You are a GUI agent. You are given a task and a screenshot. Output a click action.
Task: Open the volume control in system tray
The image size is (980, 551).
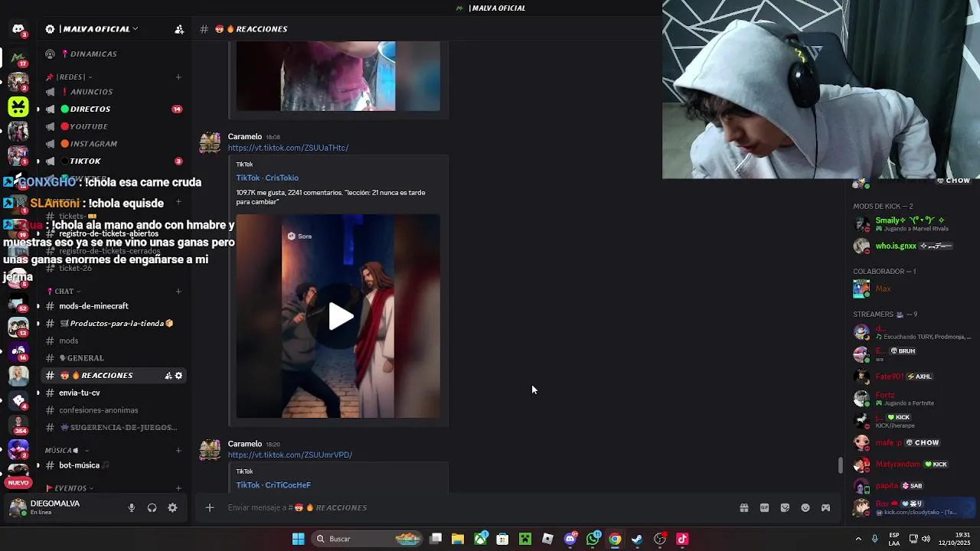[927, 539]
